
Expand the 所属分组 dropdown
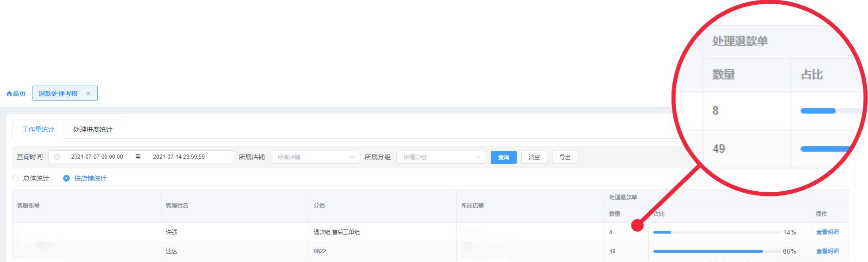441,157
